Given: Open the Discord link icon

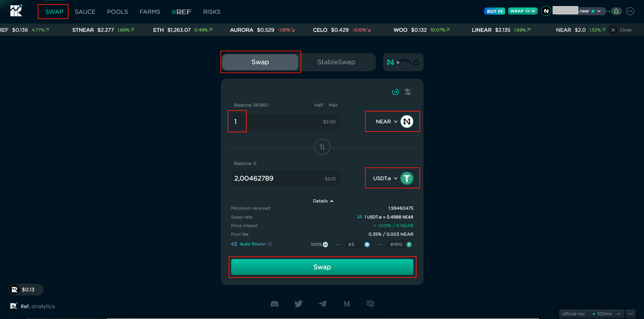Looking at the screenshot, I should click(x=274, y=304).
